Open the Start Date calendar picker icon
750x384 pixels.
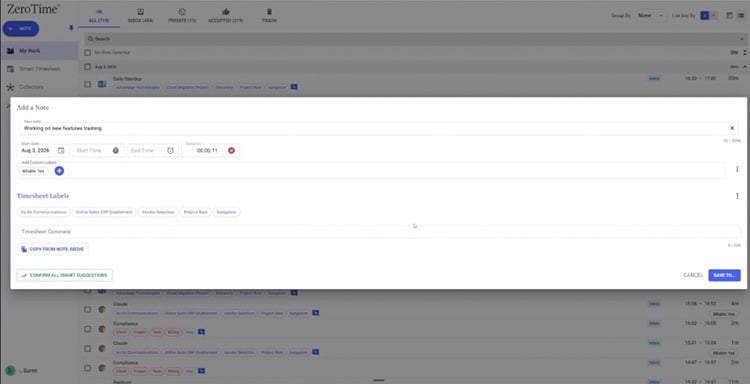[61, 150]
